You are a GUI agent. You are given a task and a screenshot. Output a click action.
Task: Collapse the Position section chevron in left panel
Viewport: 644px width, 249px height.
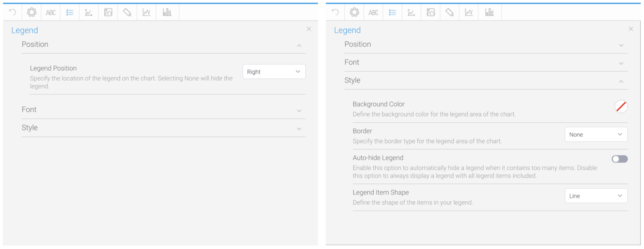[299, 45]
